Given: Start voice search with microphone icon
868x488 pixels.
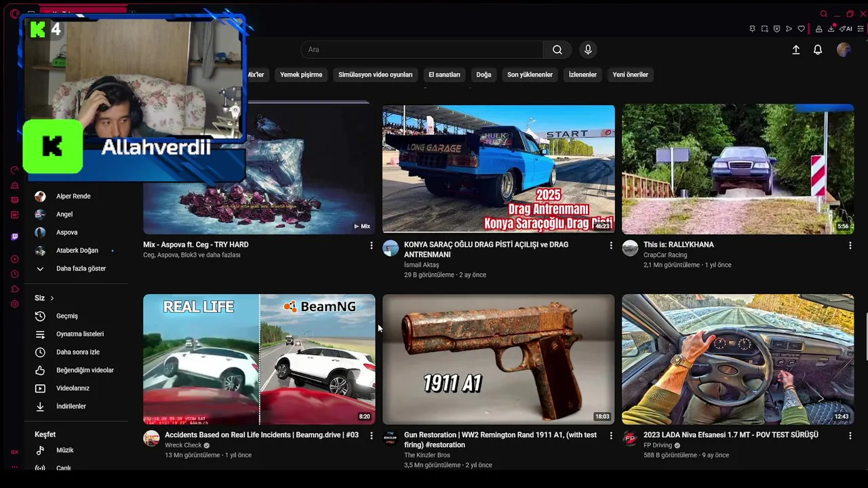Looking at the screenshot, I should (x=588, y=49).
